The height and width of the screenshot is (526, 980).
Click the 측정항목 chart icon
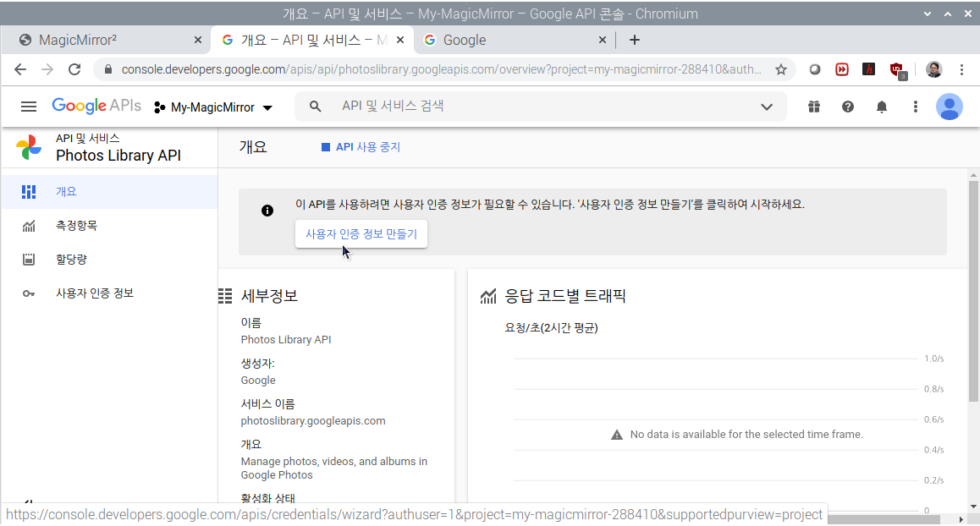[x=29, y=226]
